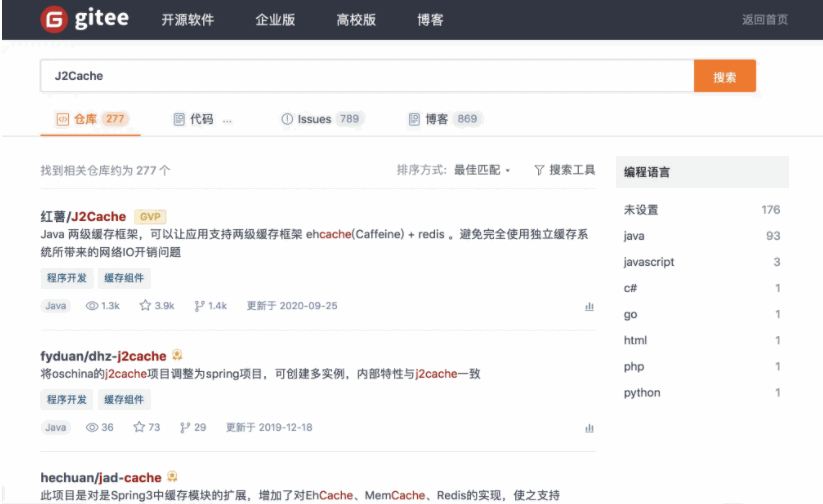Switch to the 博客 869 tab
This screenshot has width=823, height=504.
(x=445, y=119)
